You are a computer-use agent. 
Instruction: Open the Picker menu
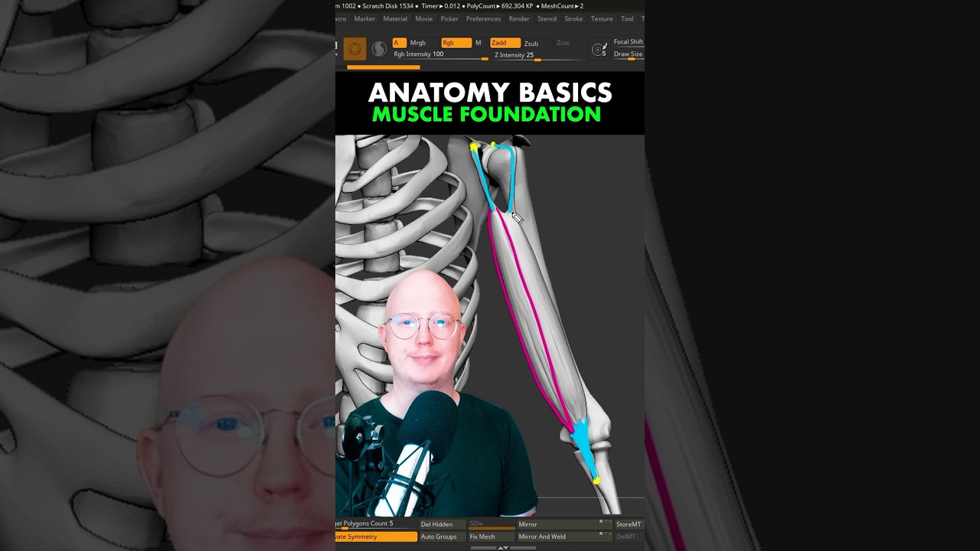[449, 19]
